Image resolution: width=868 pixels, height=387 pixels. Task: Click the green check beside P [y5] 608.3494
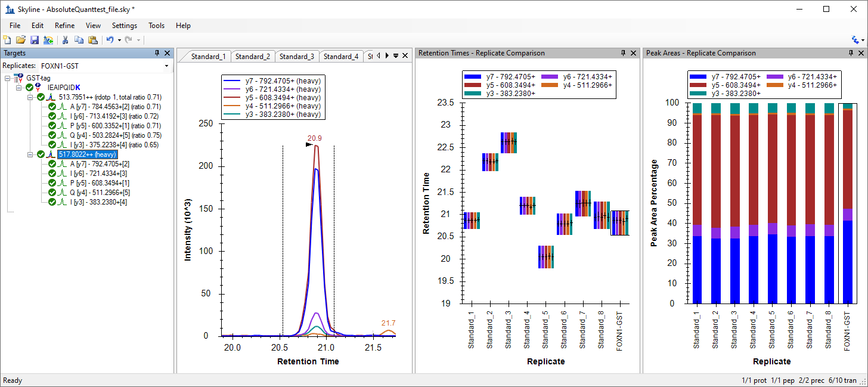[52, 183]
